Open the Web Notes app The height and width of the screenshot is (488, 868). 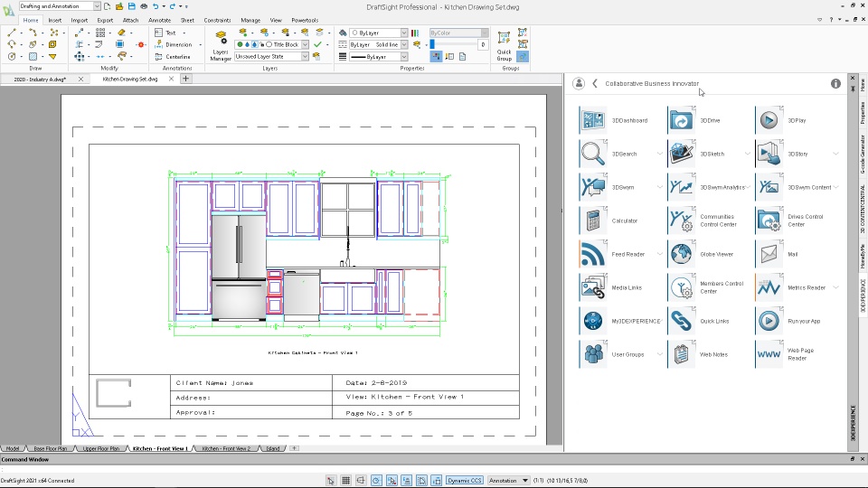pos(681,354)
